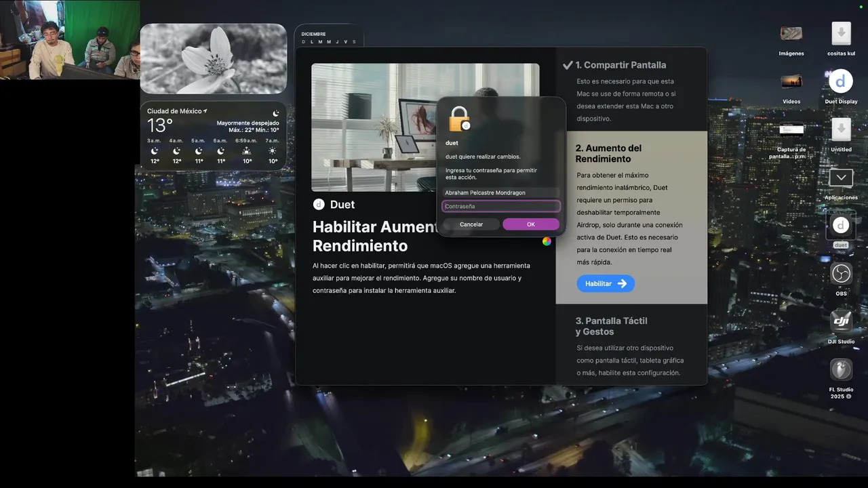Click the blue Habilitar button
868x488 pixels.
[606, 283]
